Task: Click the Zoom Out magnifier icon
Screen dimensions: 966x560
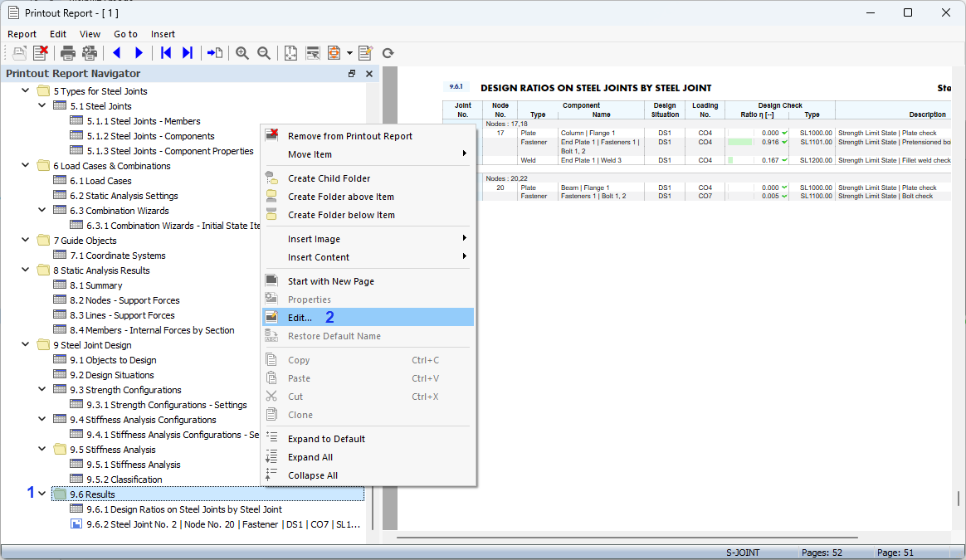Action: click(x=264, y=52)
